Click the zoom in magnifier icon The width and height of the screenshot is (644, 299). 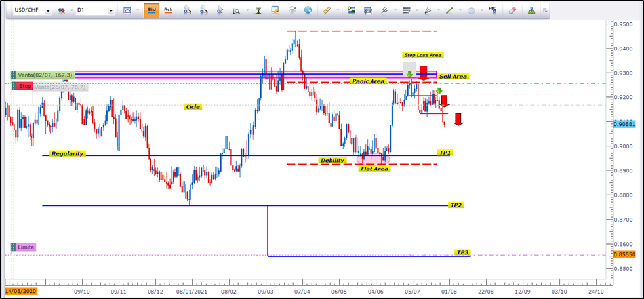tap(187, 11)
